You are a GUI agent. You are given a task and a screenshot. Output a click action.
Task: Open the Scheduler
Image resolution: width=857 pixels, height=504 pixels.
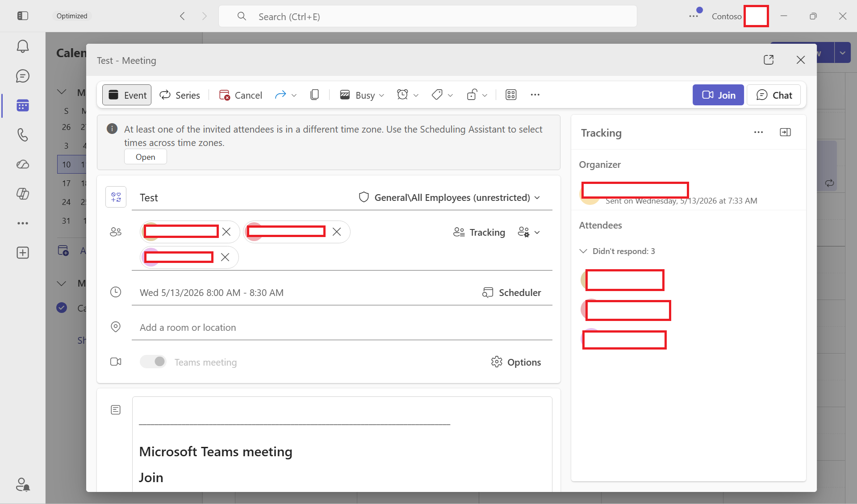pos(511,292)
